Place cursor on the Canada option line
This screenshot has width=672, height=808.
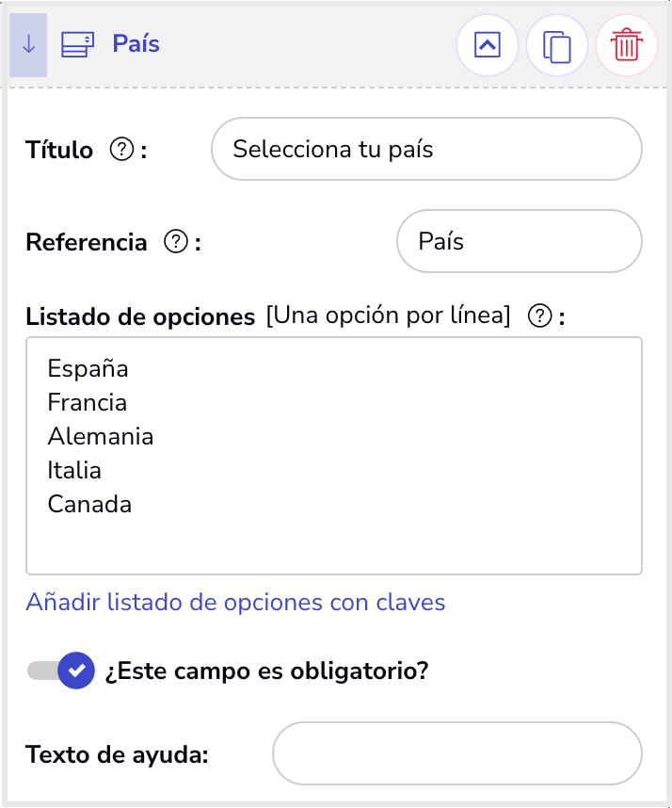click(x=89, y=505)
